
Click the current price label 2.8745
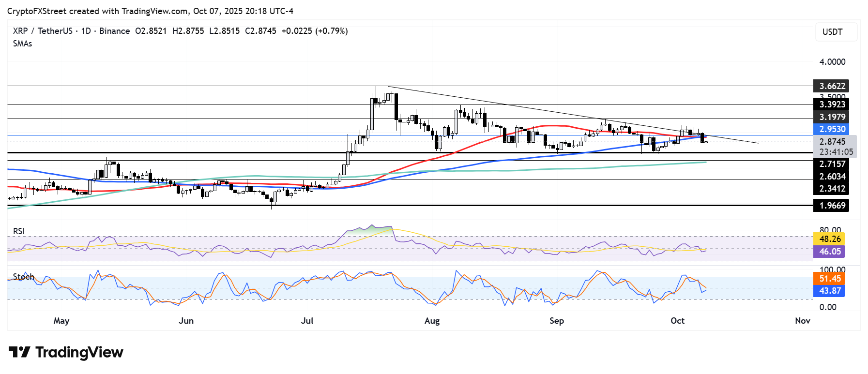click(832, 142)
